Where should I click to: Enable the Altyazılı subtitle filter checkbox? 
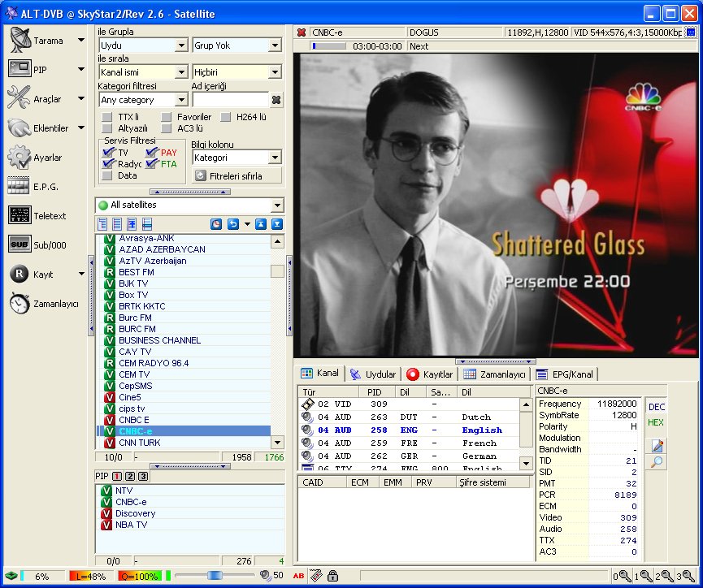pyautogui.click(x=106, y=128)
